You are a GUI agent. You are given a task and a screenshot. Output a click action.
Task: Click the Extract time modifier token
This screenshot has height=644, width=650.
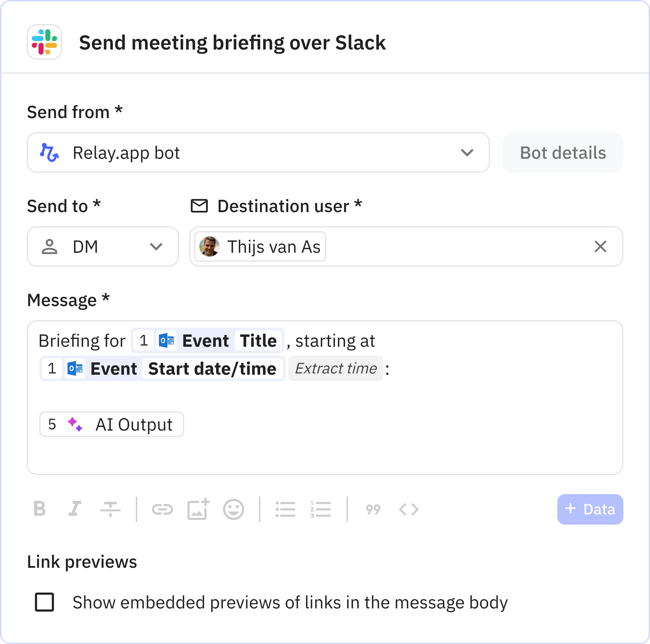coord(335,368)
